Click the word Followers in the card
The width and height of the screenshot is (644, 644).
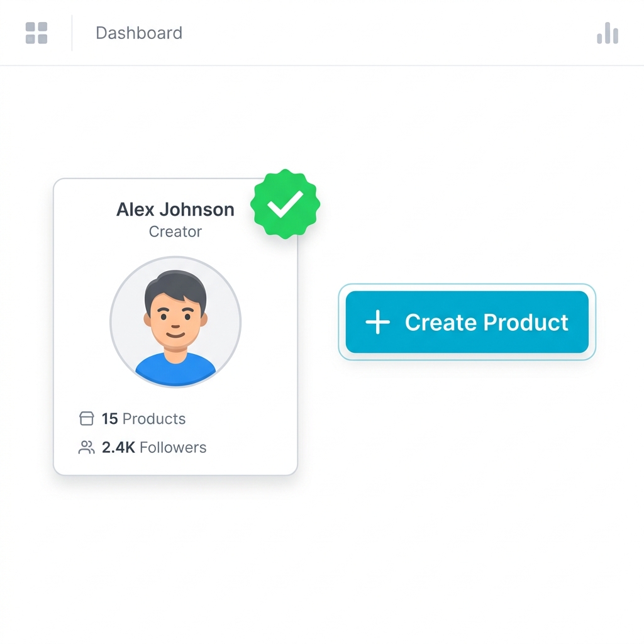pyautogui.click(x=173, y=447)
